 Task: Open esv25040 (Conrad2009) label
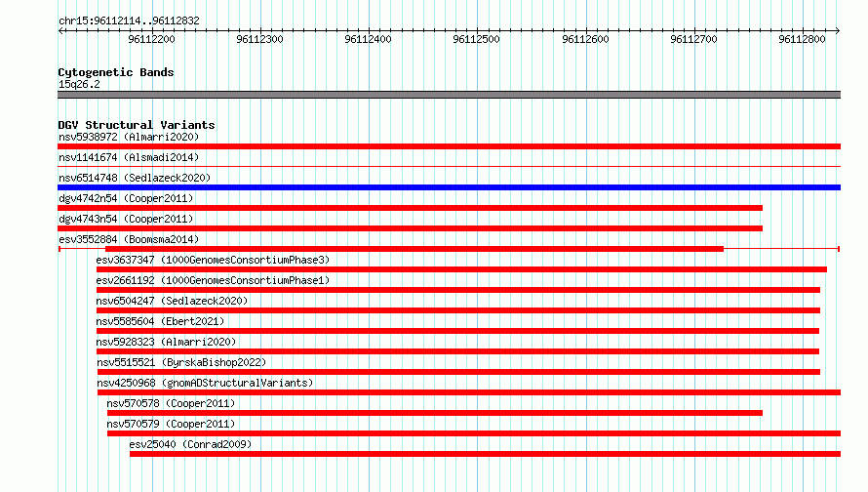190,444
